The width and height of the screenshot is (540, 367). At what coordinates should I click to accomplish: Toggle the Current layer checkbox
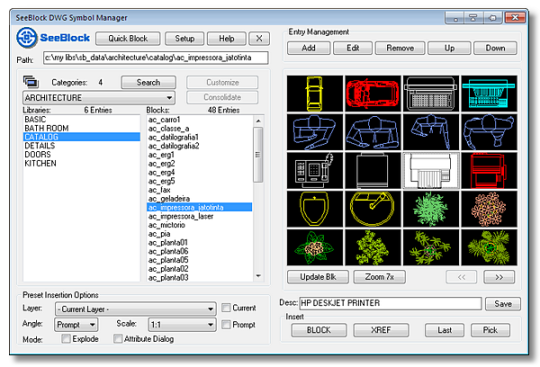point(226,307)
